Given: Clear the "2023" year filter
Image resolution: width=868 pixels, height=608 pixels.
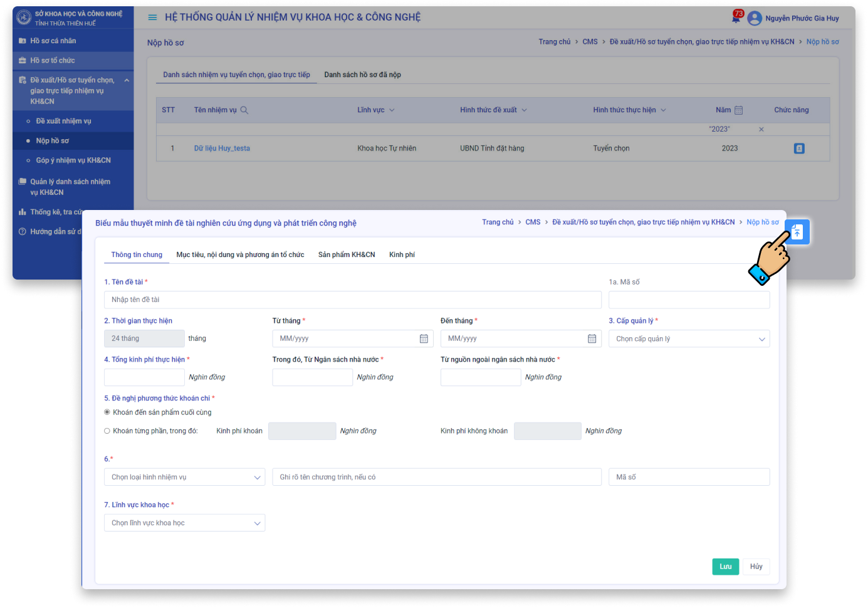Looking at the screenshot, I should click(x=761, y=129).
